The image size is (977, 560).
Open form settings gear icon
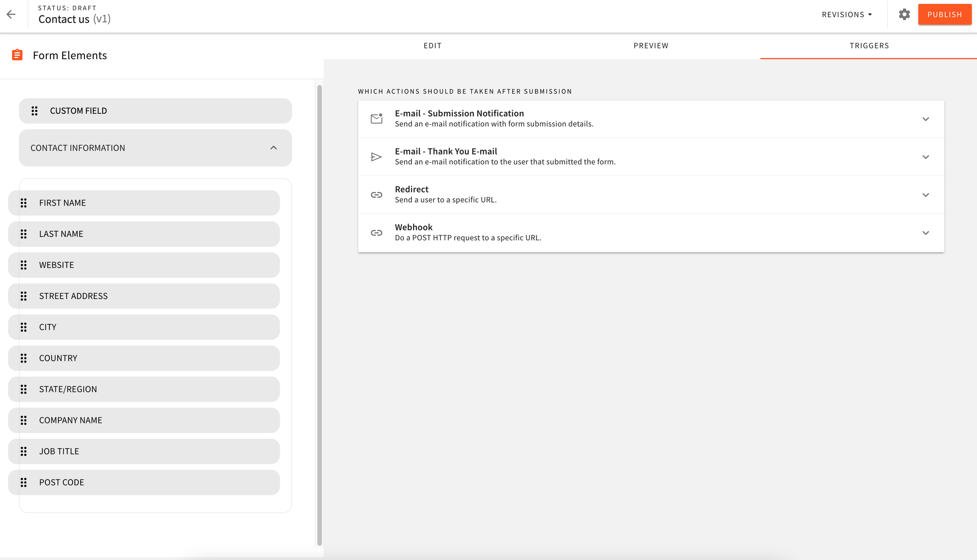tap(904, 14)
